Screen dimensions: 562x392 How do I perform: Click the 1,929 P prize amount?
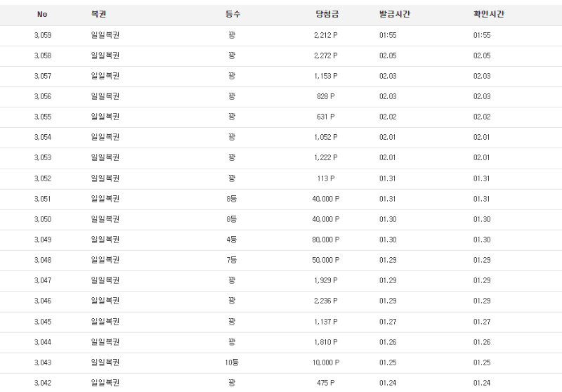click(326, 280)
